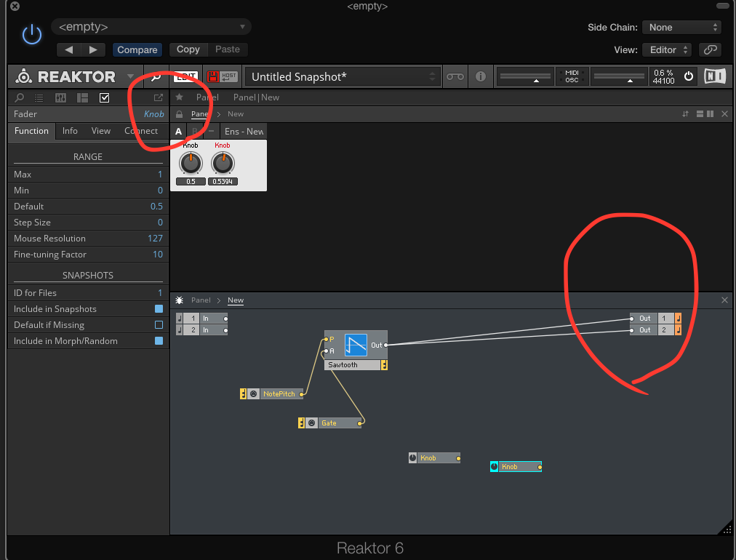
Task: Click the magnifier icon beside the REAKTOR menu arrow
Action: [156, 77]
